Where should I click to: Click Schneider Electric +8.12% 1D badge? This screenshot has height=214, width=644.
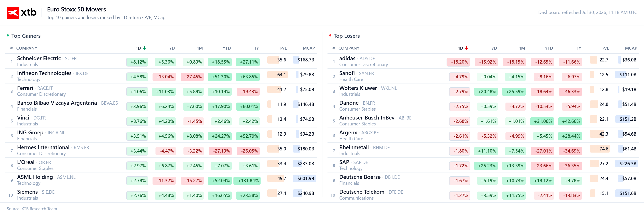pos(137,62)
